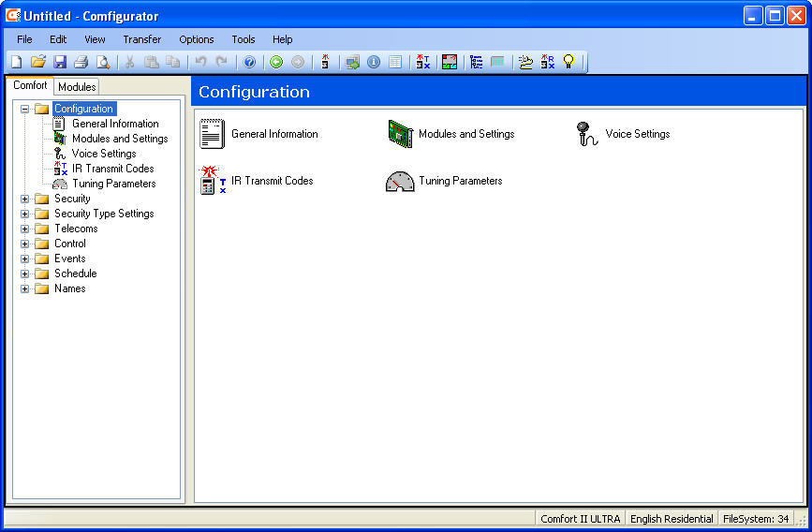812x532 pixels.
Task: Click the IR TX toolbar icon
Action: click(423, 62)
